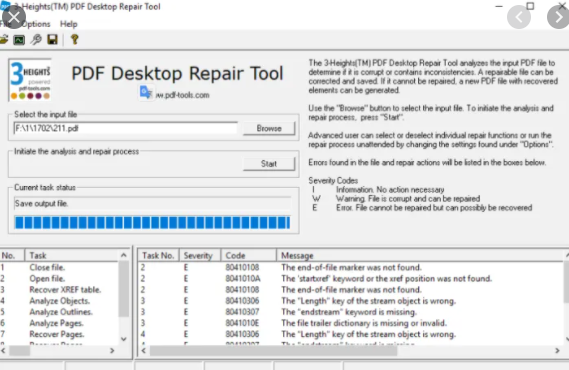569x370 pixels.
Task: Click task list left scroll arrow
Action: pos(3,350)
